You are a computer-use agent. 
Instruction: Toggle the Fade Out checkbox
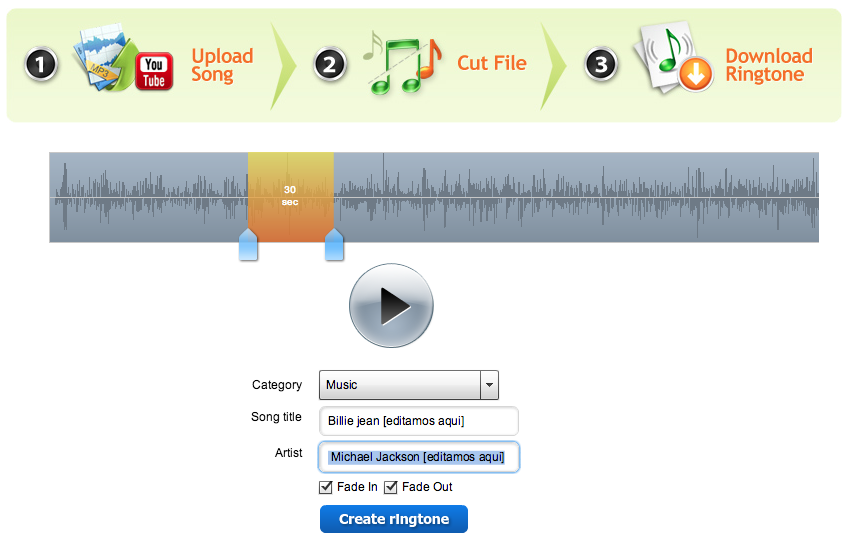tap(391, 487)
